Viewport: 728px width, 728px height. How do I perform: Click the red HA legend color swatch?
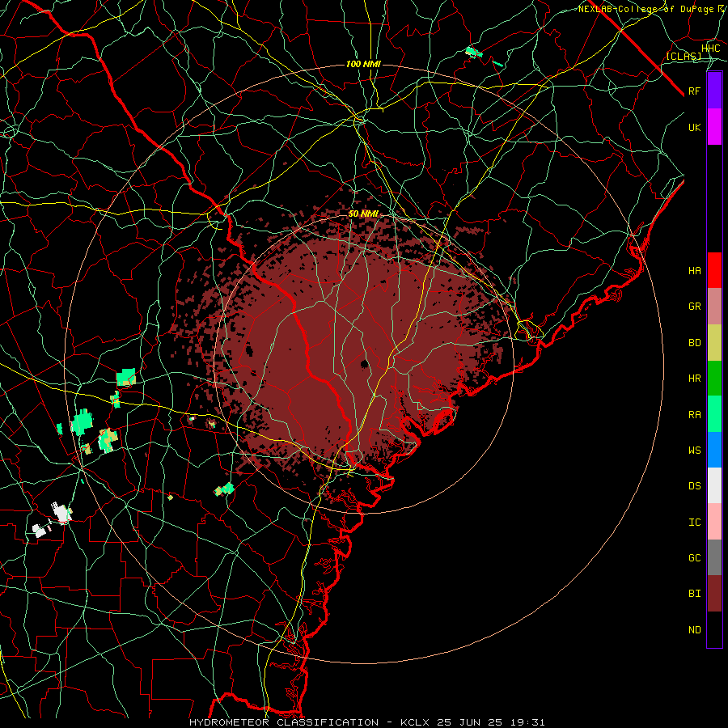(714, 270)
